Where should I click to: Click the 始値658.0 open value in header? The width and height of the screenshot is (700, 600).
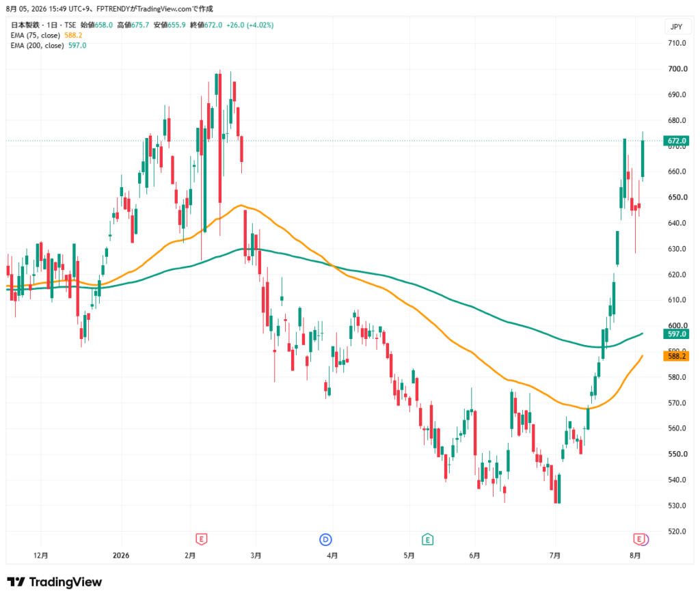pos(96,25)
